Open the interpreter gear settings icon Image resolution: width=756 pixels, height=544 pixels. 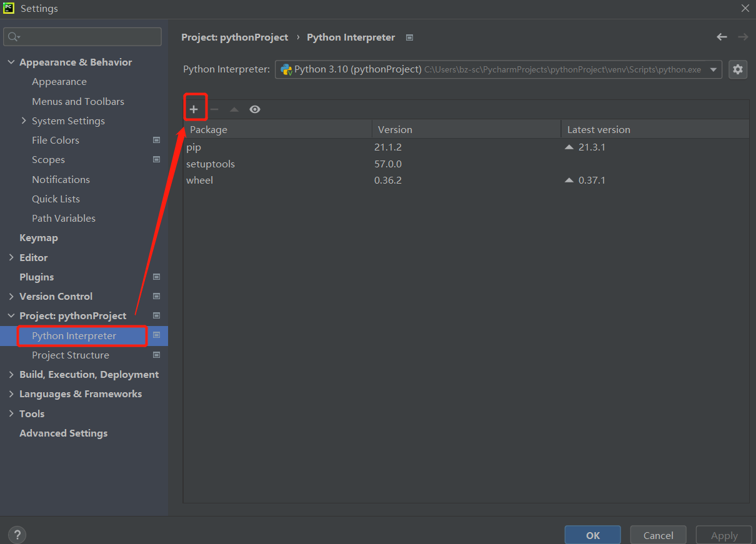click(x=738, y=69)
